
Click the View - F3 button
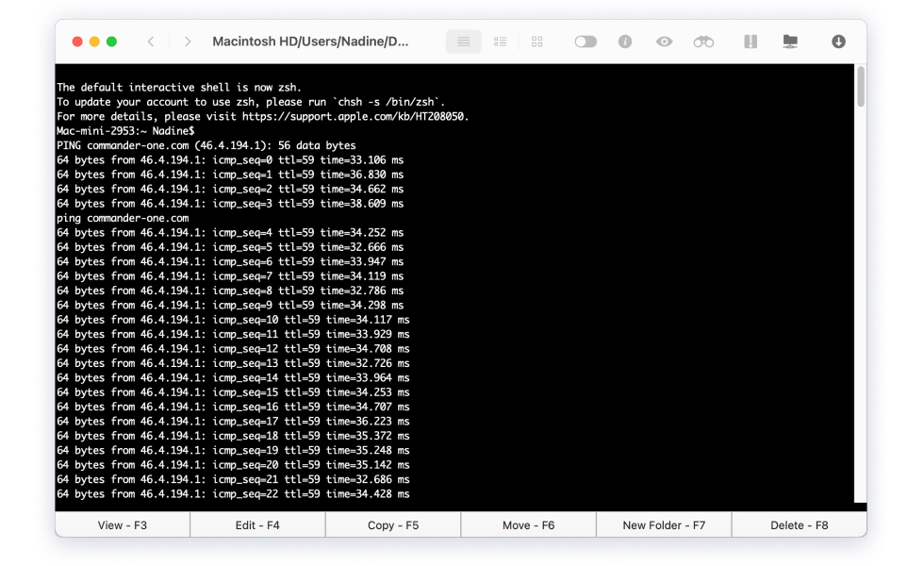point(123,525)
